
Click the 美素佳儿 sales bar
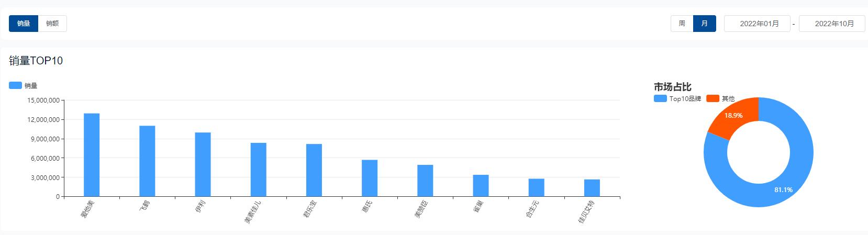click(x=258, y=170)
